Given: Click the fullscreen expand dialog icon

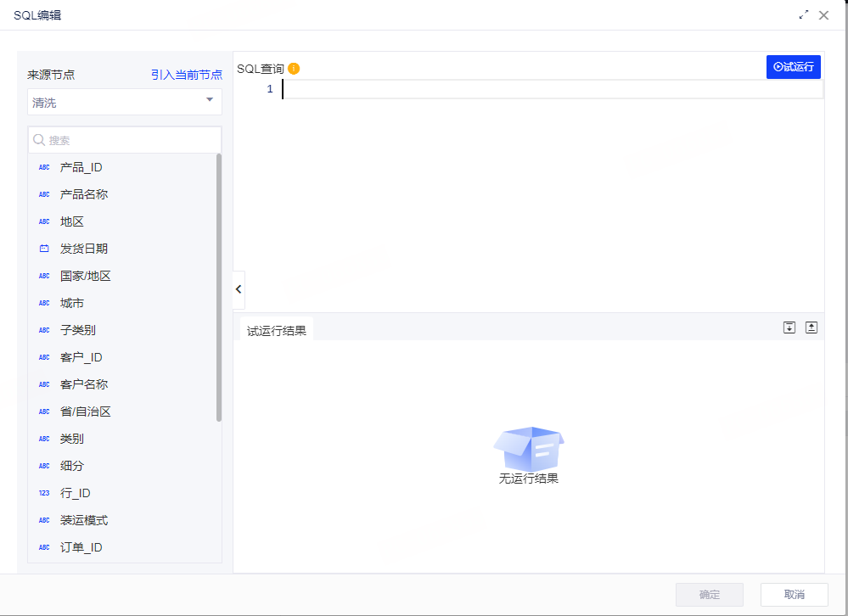Looking at the screenshot, I should 804,15.
